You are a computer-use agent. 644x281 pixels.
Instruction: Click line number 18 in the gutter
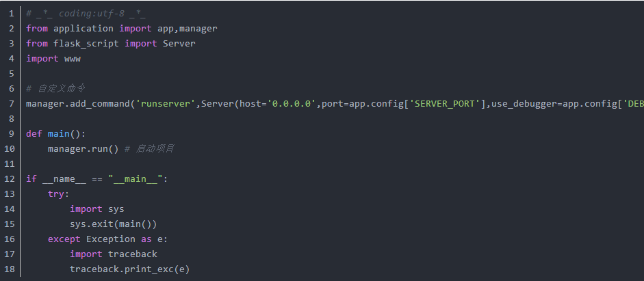[x=10, y=269]
